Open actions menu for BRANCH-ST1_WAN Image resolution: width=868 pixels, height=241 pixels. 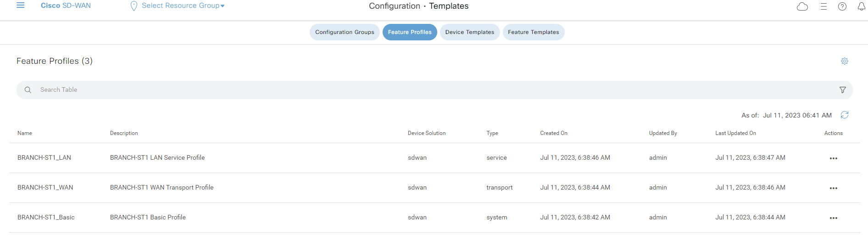click(x=834, y=188)
